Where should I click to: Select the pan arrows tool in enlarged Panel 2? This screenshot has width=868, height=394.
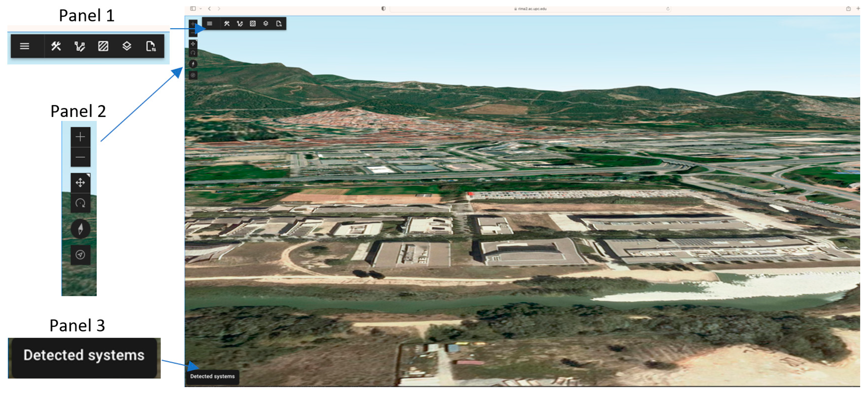[80, 183]
